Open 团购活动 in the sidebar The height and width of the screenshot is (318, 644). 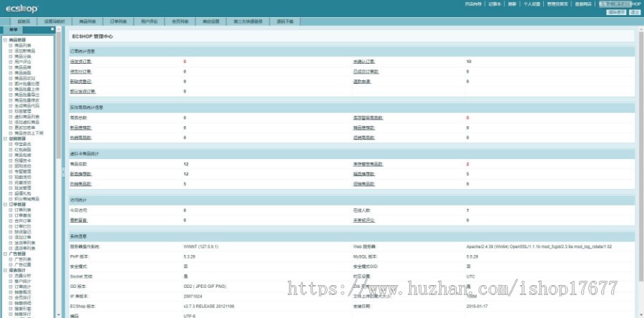(22, 166)
